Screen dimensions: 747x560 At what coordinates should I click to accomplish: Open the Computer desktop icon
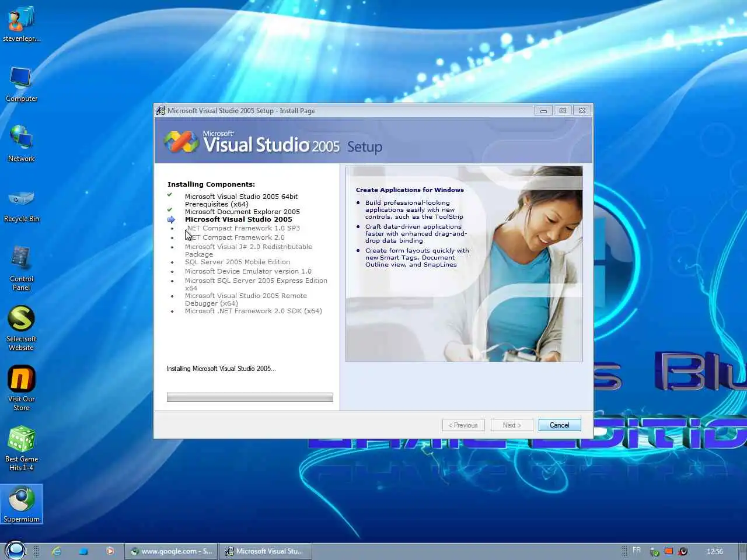tap(21, 83)
